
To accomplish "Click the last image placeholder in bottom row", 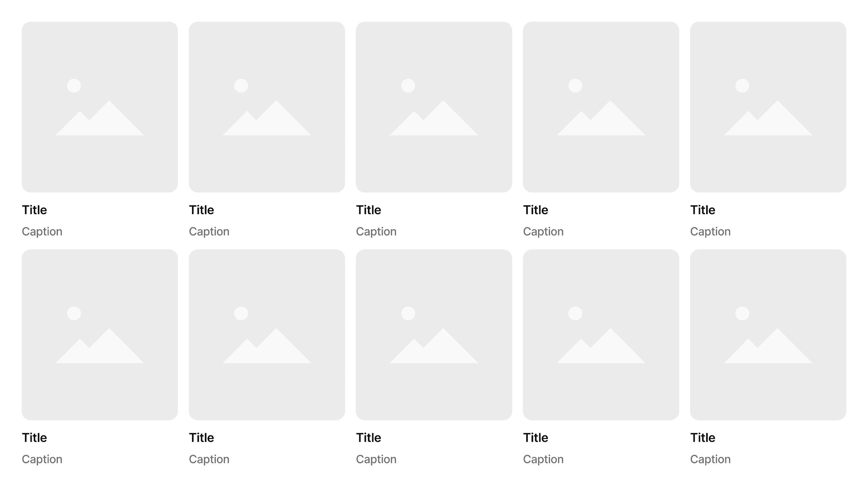I will click(768, 335).
